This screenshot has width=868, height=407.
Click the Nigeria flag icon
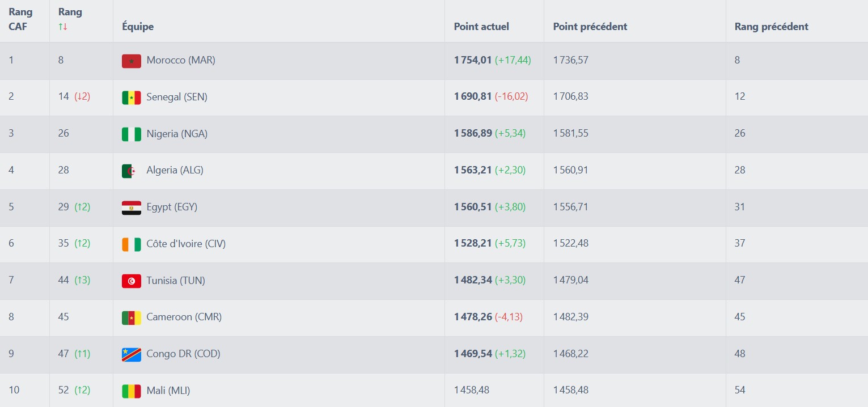point(131,134)
